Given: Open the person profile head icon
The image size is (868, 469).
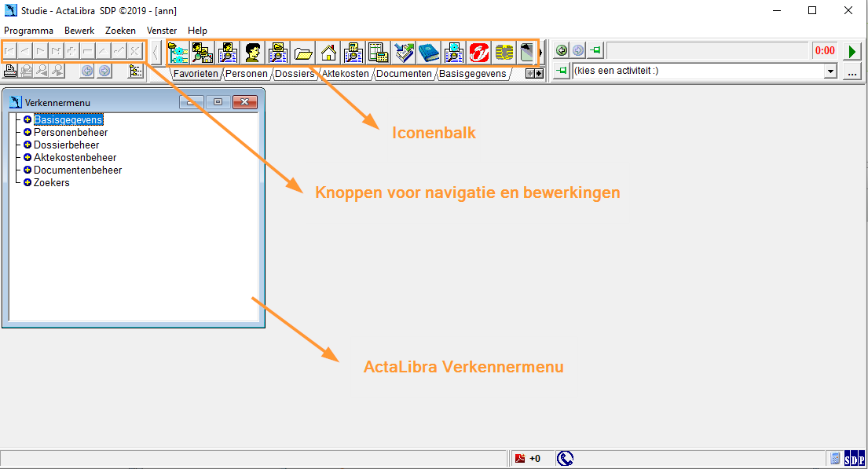Looking at the screenshot, I should pos(253,53).
